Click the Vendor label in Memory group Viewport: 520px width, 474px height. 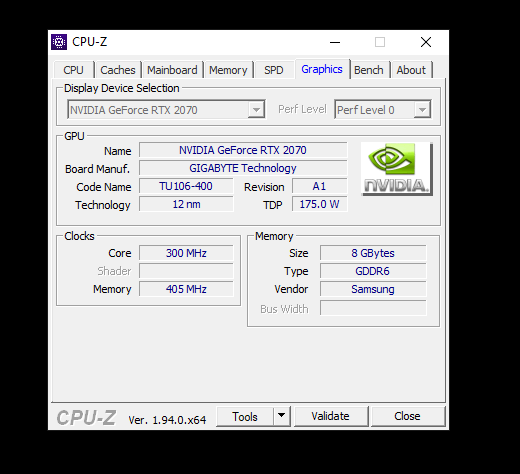(x=291, y=289)
